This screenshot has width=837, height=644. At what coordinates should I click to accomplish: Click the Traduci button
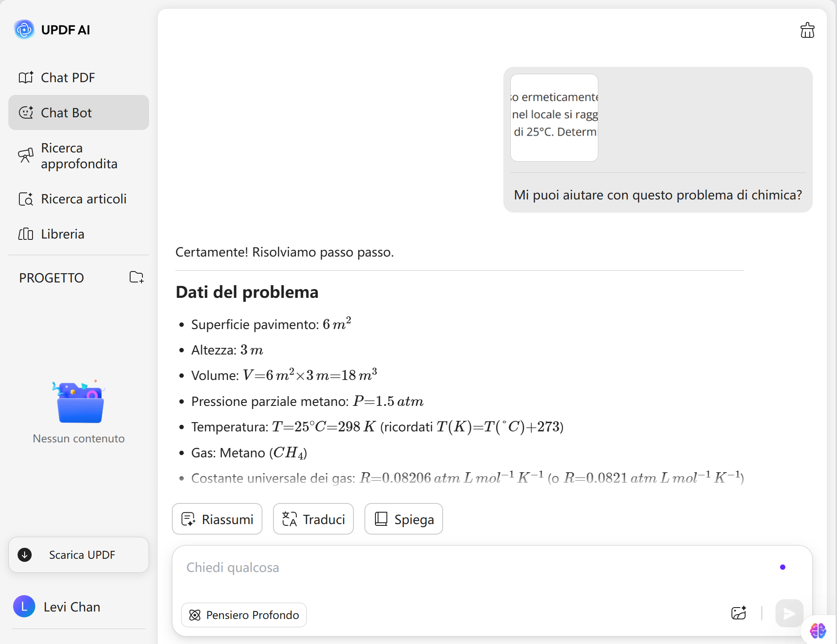click(x=313, y=519)
